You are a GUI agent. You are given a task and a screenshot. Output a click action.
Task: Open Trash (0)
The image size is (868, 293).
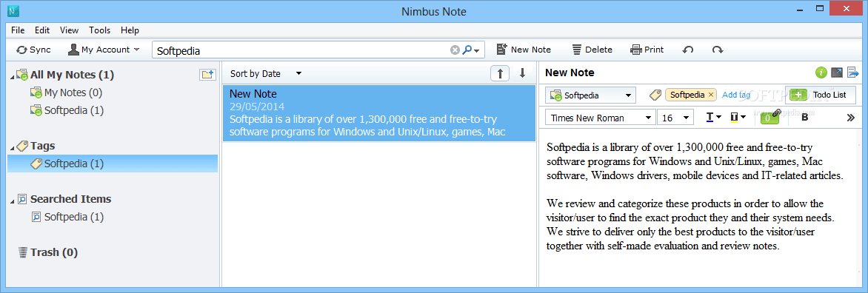click(x=54, y=252)
